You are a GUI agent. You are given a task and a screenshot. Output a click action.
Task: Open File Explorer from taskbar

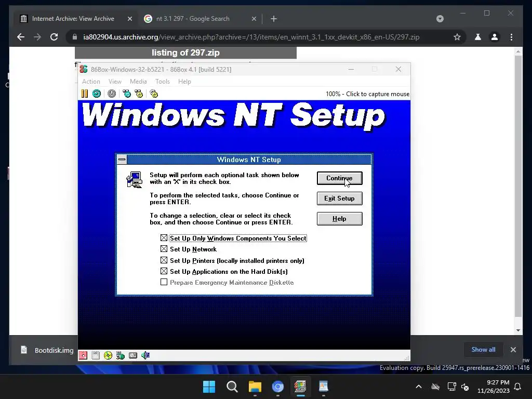point(255,387)
